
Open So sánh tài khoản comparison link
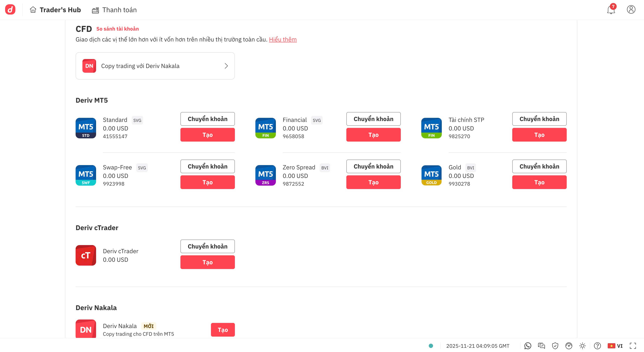[117, 29]
